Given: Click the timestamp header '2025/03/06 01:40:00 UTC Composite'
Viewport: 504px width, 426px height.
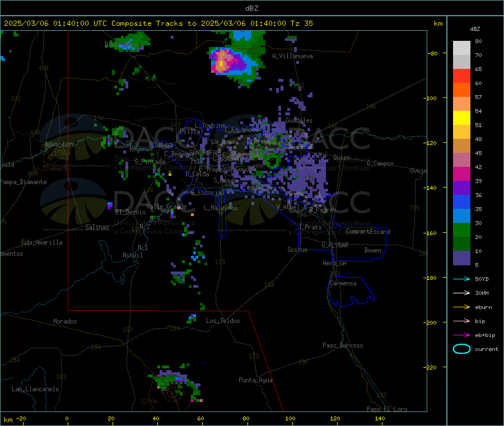Looking at the screenshot, I should click(x=77, y=24).
